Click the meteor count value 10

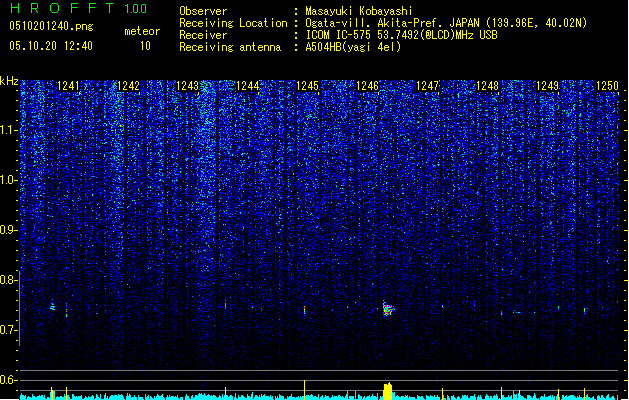[145, 46]
